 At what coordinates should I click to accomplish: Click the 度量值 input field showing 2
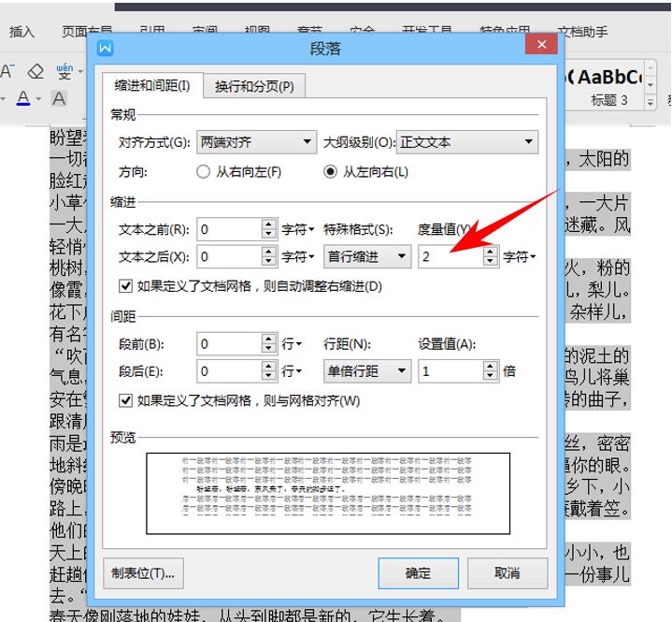tap(450, 256)
